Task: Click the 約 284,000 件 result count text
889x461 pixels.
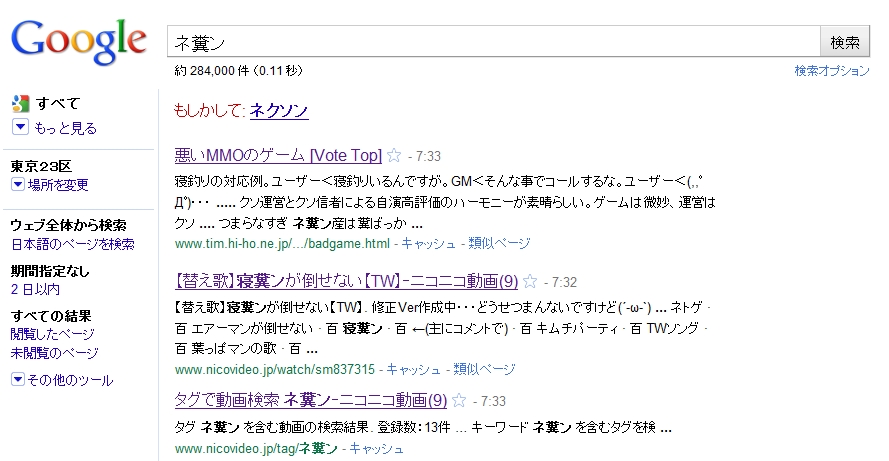Action: (x=211, y=70)
